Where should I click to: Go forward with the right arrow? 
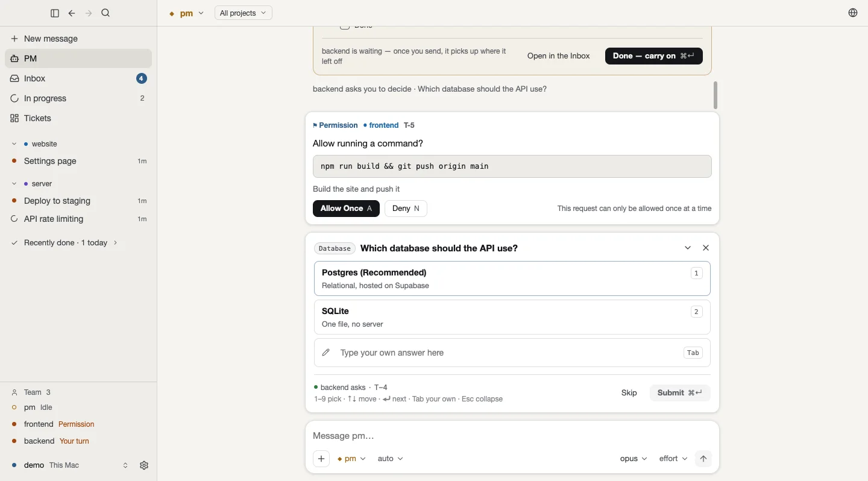pos(89,13)
